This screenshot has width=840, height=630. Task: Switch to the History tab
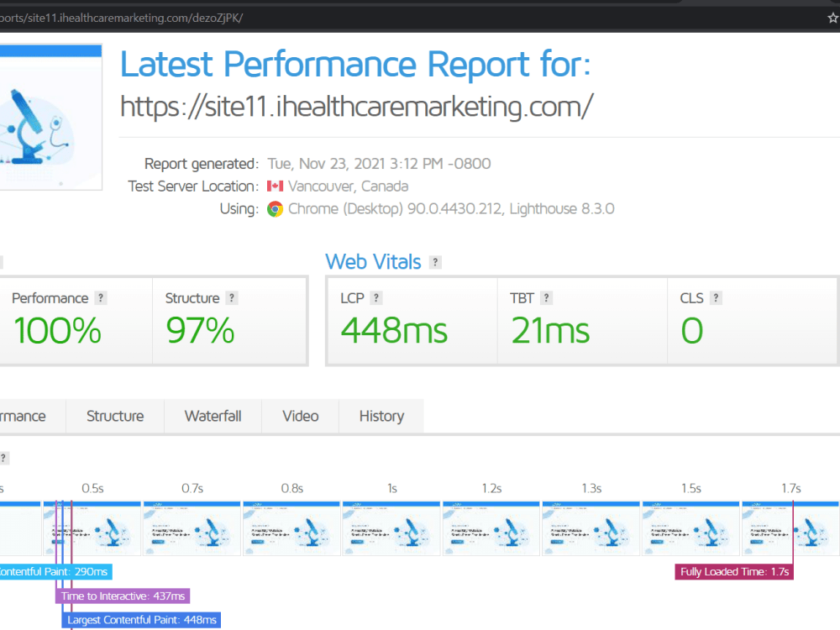pos(381,417)
